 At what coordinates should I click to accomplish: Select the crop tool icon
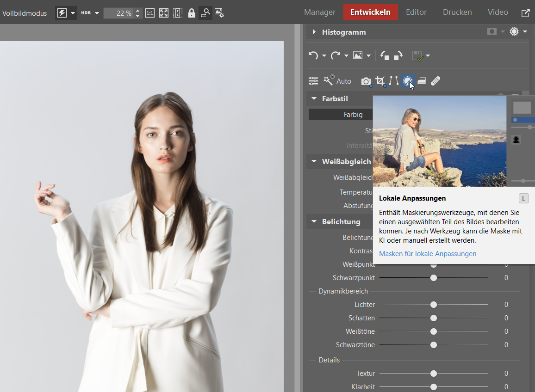pos(380,81)
